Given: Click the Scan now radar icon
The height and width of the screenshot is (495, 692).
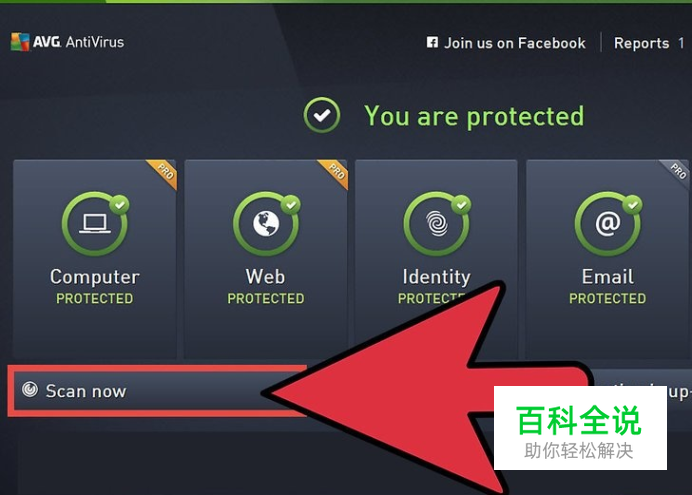Looking at the screenshot, I should [x=30, y=390].
